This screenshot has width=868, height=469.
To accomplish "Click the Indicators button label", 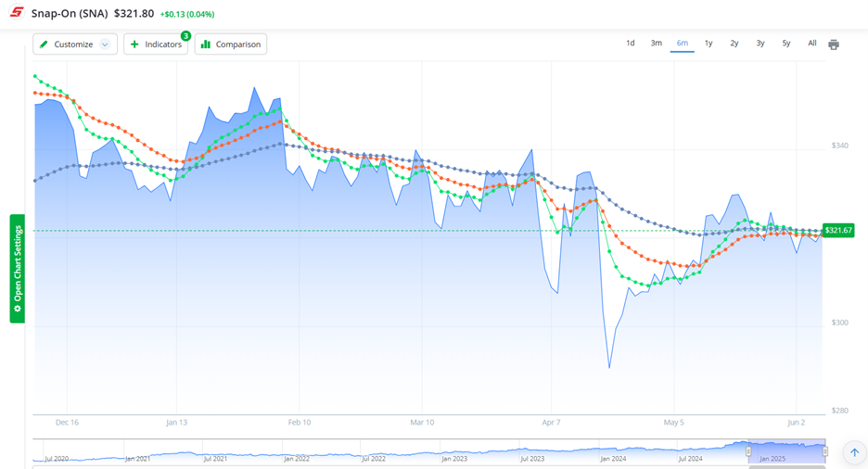I will (x=163, y=44).
